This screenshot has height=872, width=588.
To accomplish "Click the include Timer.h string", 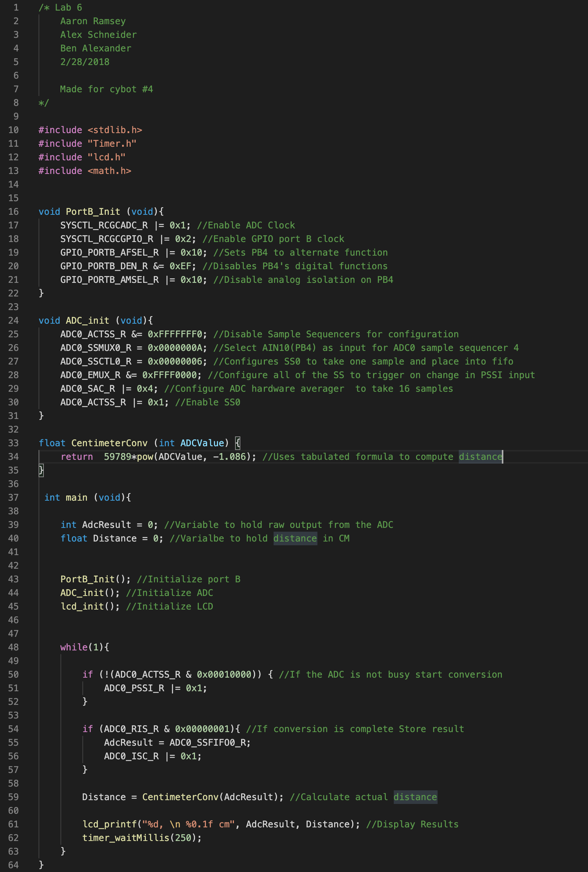I will click(x=112, y=144).
